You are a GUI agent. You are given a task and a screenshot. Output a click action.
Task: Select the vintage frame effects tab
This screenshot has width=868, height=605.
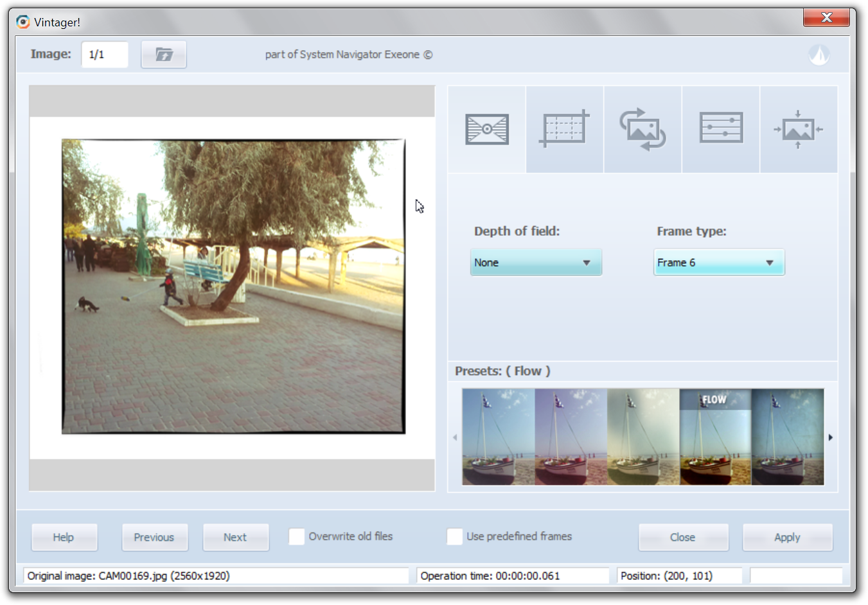click(x=487, y=129)
